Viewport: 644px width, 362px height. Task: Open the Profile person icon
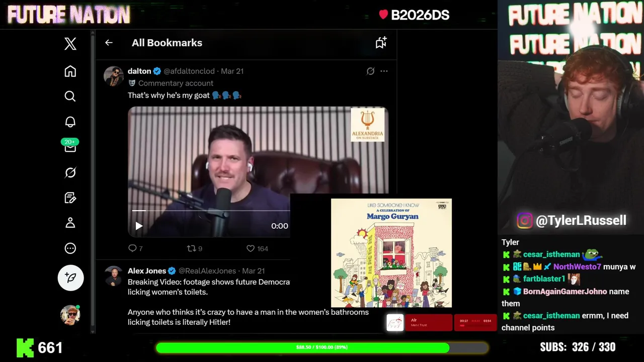70,223
